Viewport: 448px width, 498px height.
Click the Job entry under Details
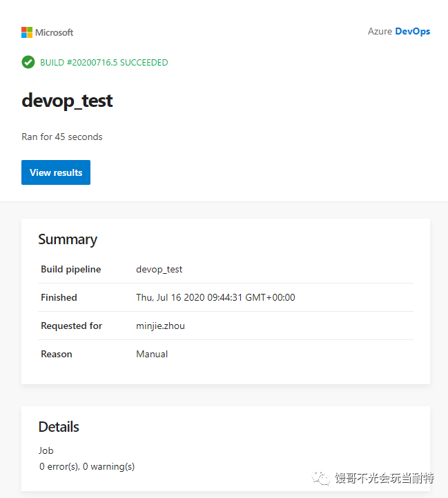coord(46,450)
